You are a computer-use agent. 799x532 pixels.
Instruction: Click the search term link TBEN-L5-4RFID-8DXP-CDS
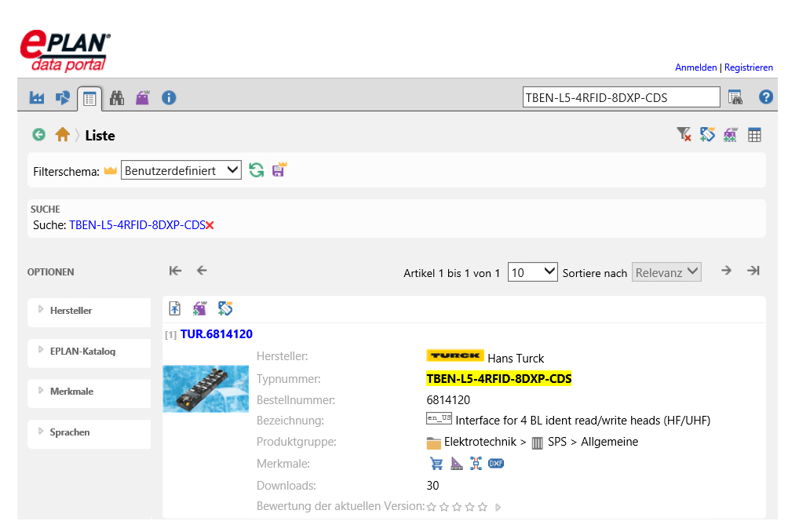point(137,225)
